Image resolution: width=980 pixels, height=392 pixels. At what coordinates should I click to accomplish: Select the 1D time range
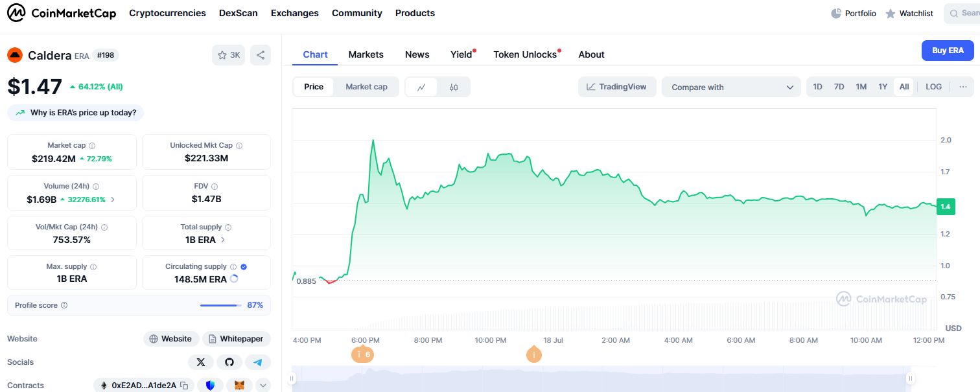tap(818, 87)
